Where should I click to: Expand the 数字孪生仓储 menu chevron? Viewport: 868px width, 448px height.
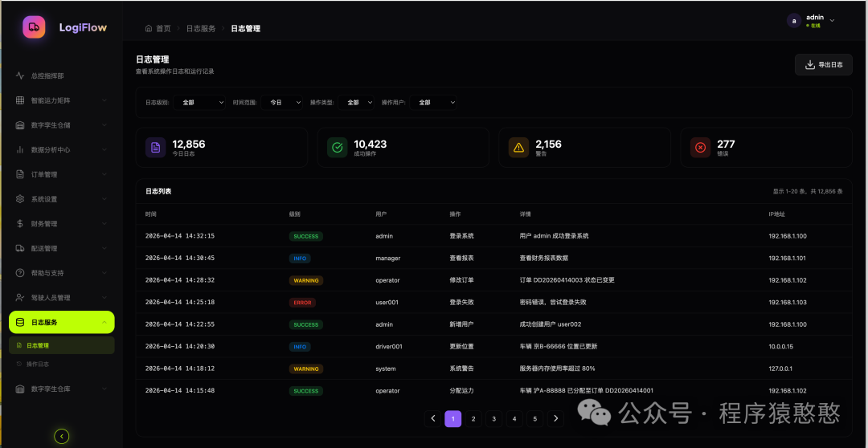[104, 125]
